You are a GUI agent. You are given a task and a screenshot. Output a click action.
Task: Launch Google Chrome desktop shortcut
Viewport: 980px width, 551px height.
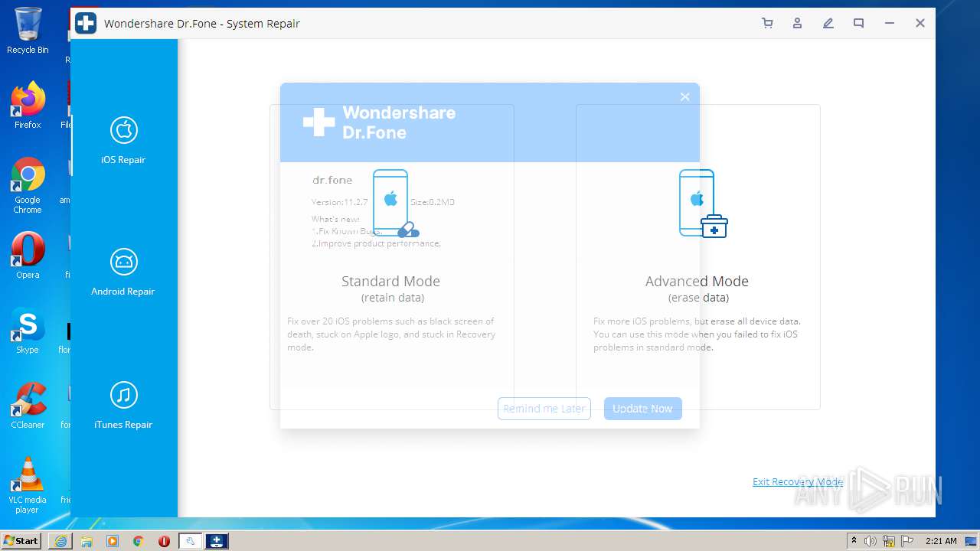[28, 185]
